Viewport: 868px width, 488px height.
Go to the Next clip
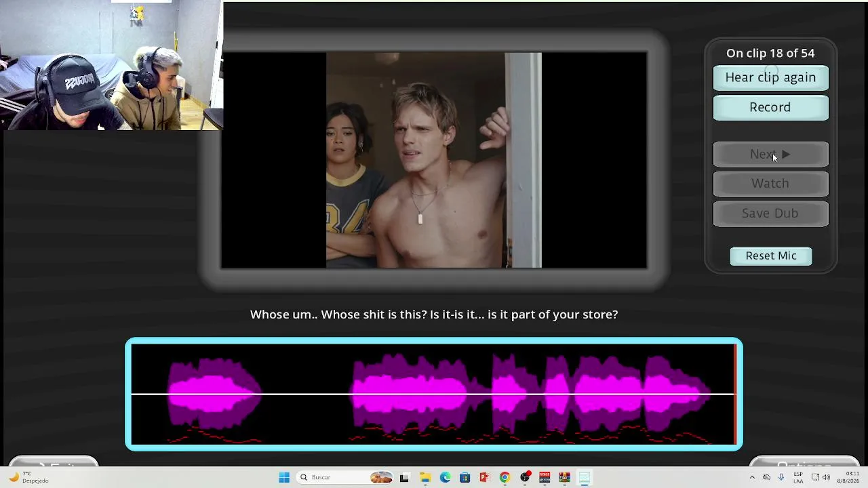[x=770, y=155]
